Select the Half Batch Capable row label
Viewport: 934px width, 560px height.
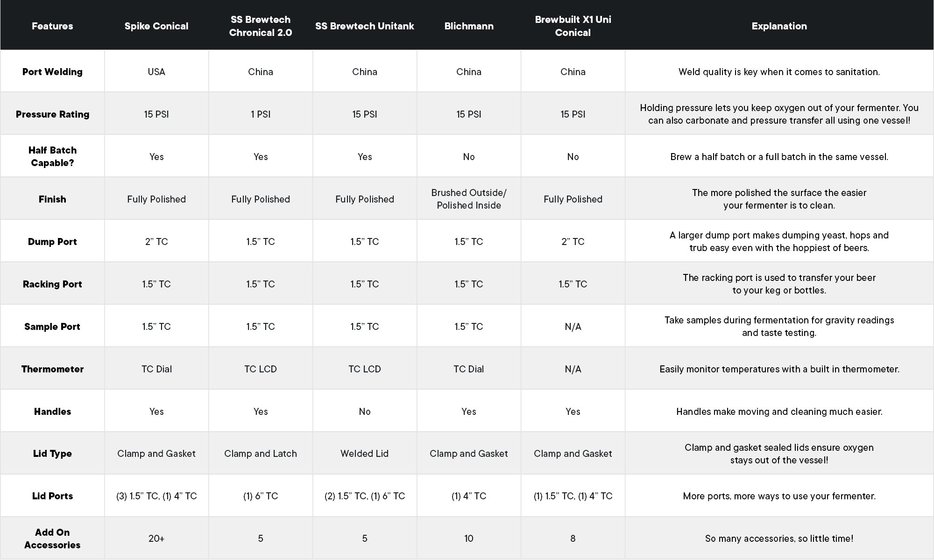[x=52, y=156]
